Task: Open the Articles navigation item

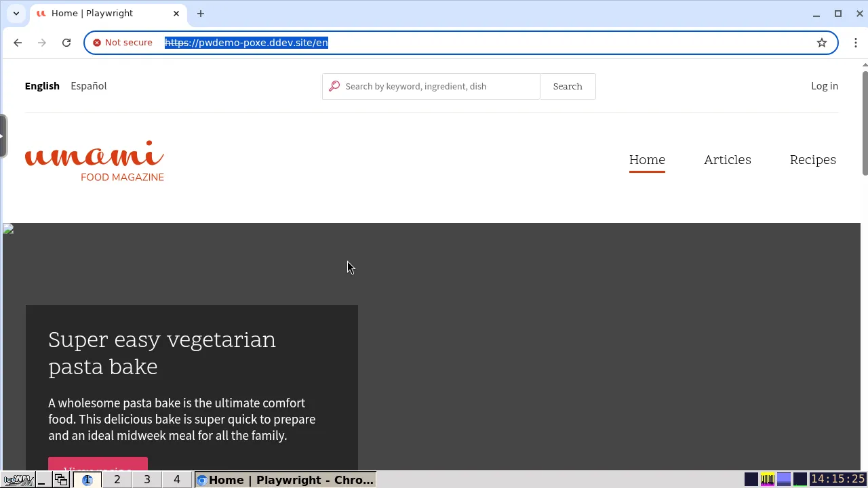Action: tap(727, 160)
